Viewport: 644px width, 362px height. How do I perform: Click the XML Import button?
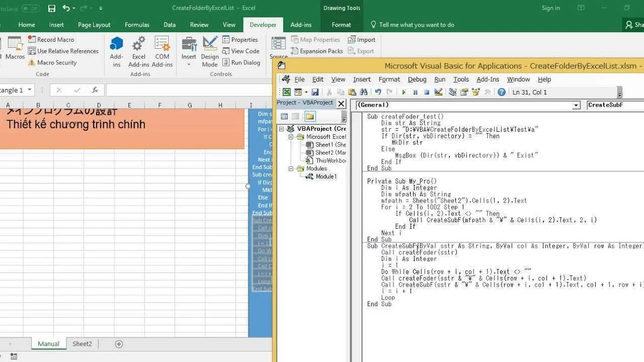(362, 39)
